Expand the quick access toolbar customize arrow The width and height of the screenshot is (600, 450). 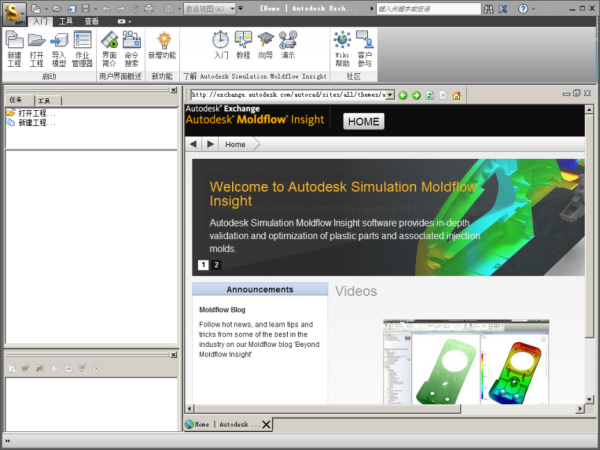(241, 8)
